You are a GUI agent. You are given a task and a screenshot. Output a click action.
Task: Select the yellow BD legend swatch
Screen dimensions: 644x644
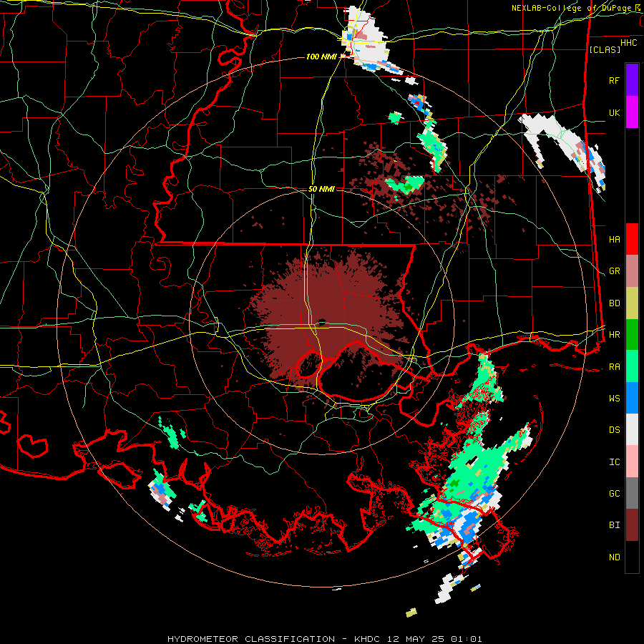(632, 303)
